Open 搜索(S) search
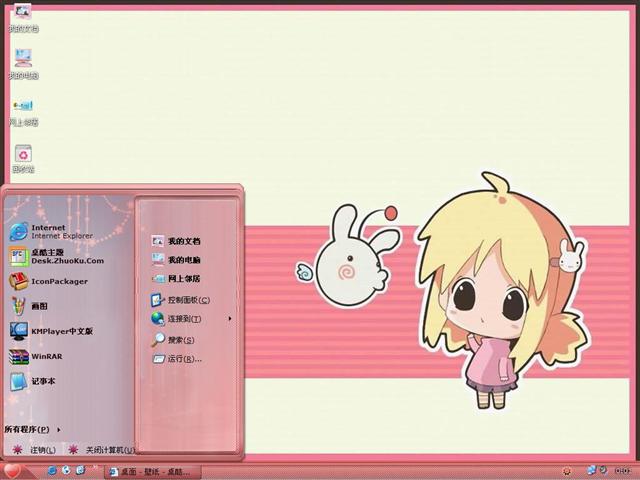 pos(173,340)
